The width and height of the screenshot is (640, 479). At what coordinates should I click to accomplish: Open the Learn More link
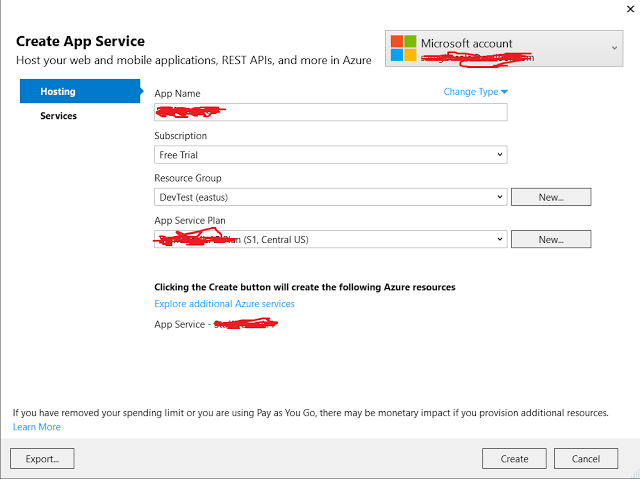(37, 427)
